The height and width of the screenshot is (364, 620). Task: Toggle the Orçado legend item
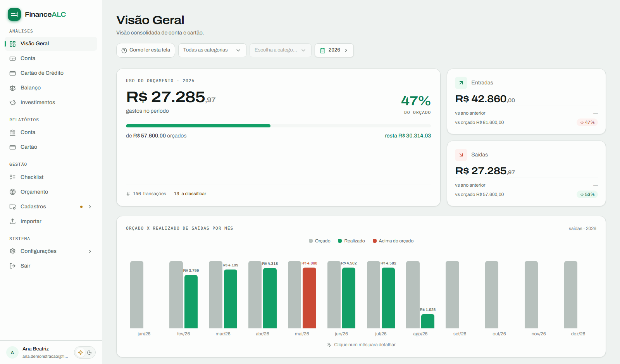320,241
